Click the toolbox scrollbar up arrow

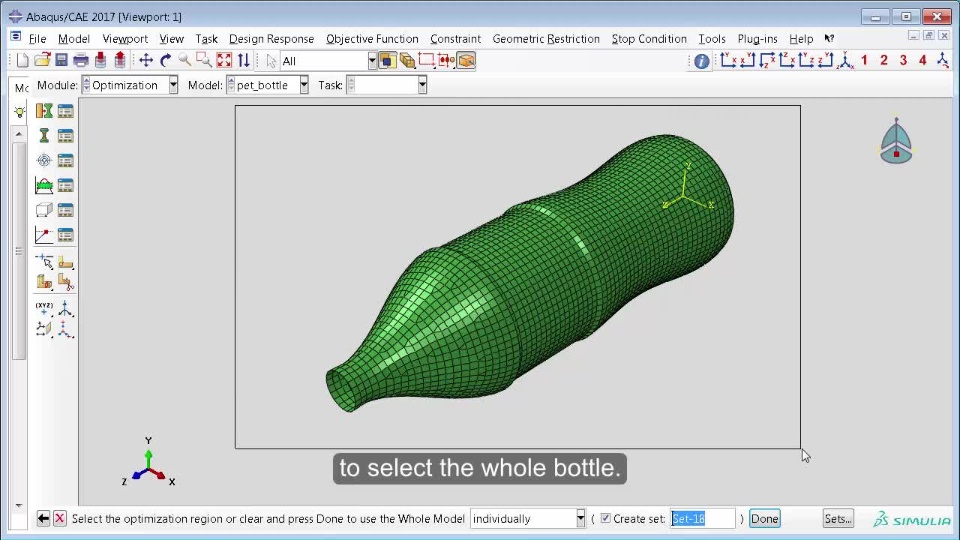tap(19, 133)
